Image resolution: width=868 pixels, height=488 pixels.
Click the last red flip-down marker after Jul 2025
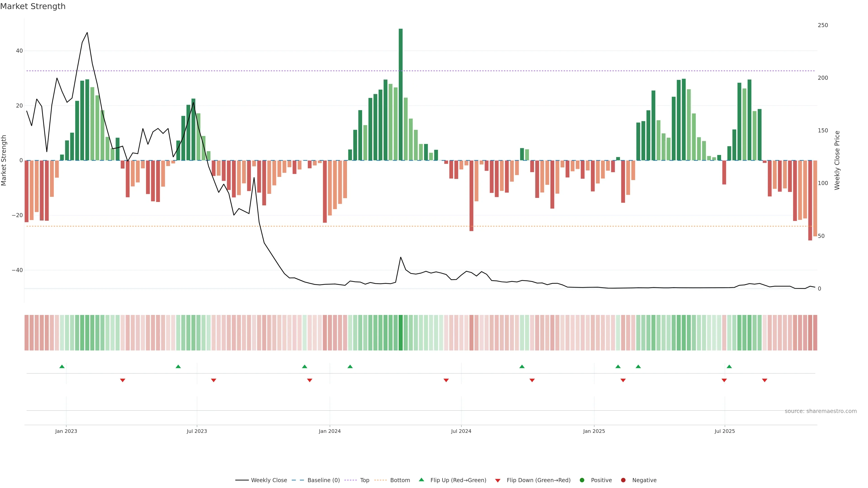pyautogui.click(x=764, y=380)
